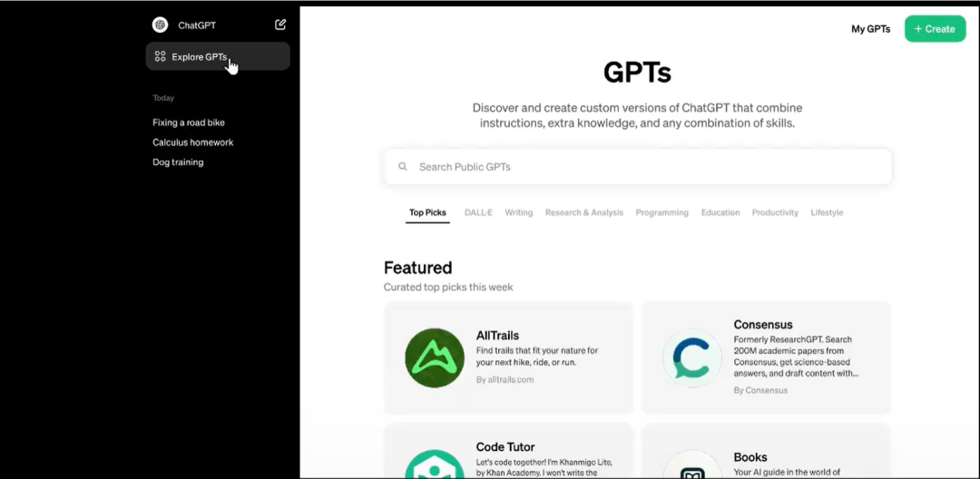Screen dimensions: 980x479
Task: Click Curated top picks this week text
Action: [x=448, y=288]
